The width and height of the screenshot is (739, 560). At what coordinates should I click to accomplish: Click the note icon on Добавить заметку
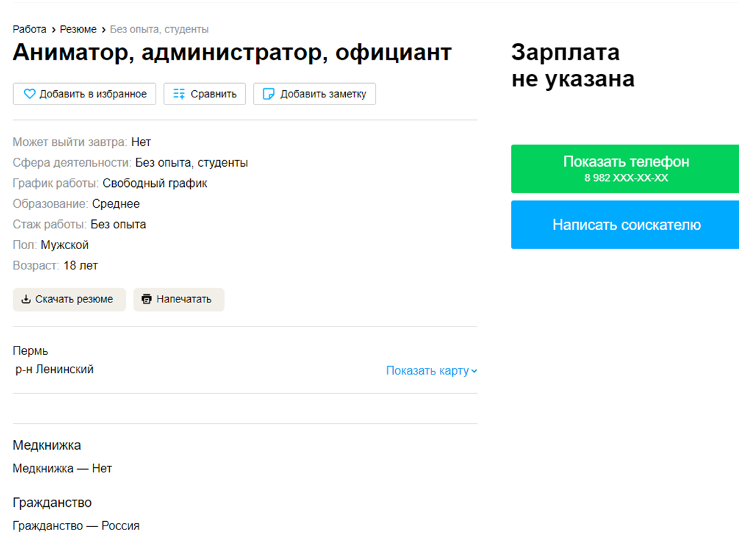(269, 94)
